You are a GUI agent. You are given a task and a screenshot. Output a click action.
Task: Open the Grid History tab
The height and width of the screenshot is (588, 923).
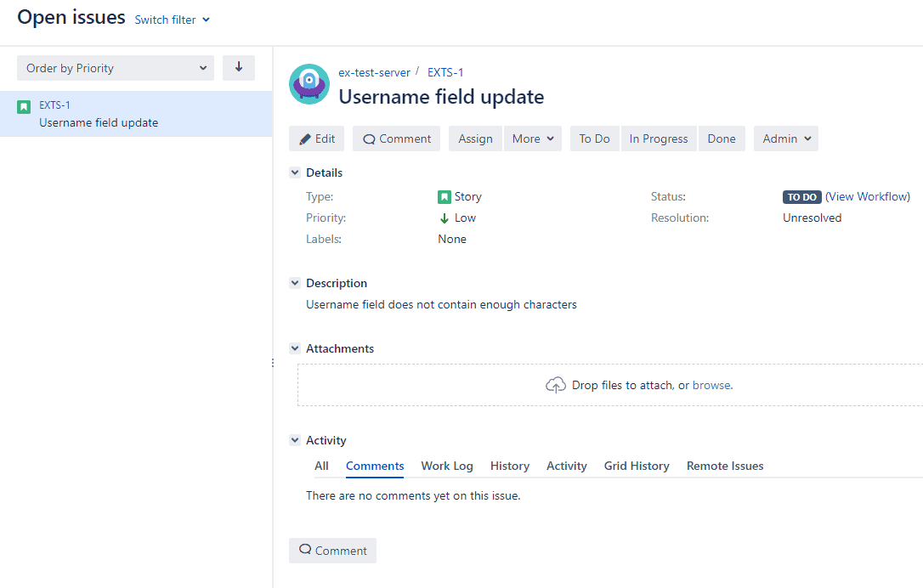(x=637, y=466)
